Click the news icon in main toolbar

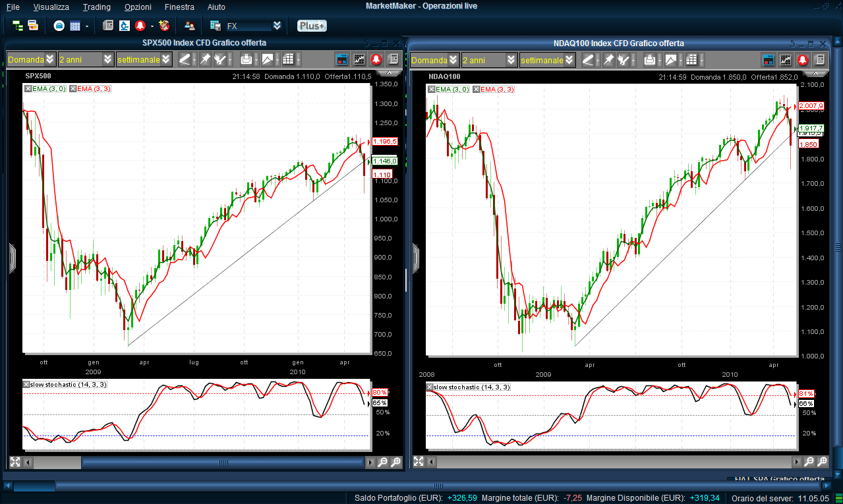(x=108, y=26)
